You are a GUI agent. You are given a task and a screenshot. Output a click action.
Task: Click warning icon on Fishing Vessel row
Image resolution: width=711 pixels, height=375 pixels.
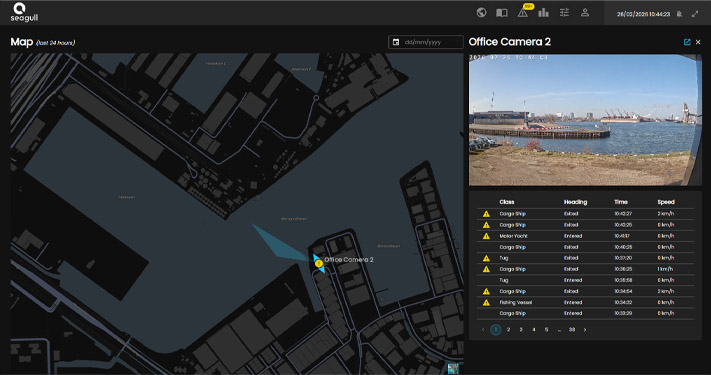click(x=486, y=302)
